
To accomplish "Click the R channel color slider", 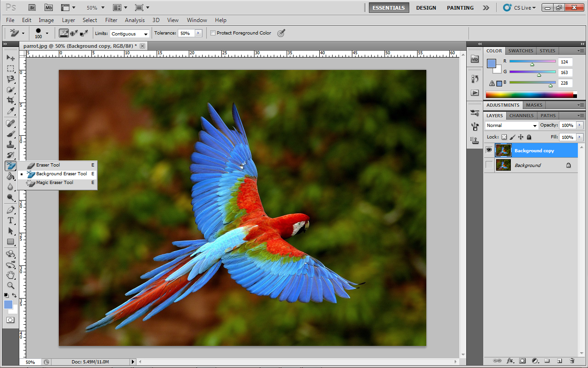I will pyautogui.click(x=532, y=61).
